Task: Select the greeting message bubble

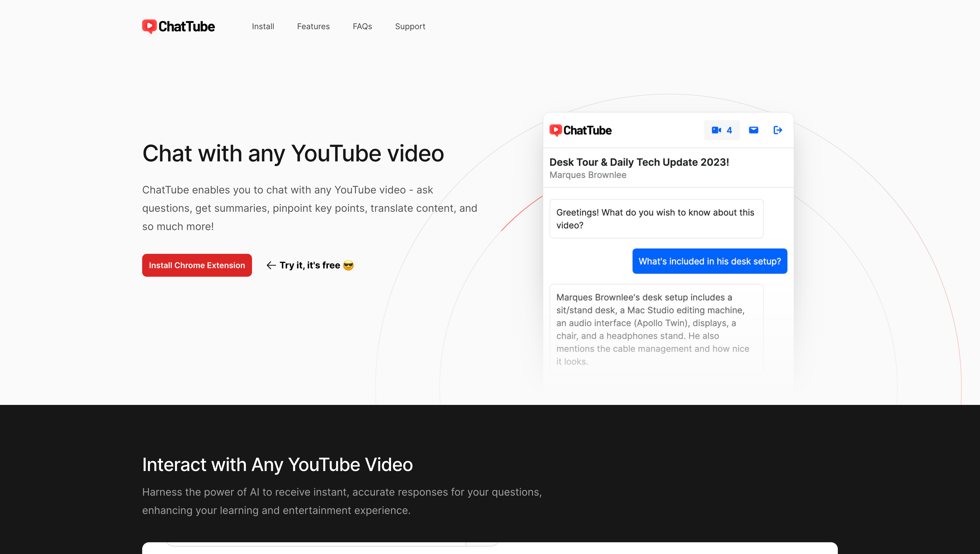Action: (x=656, y=219)
